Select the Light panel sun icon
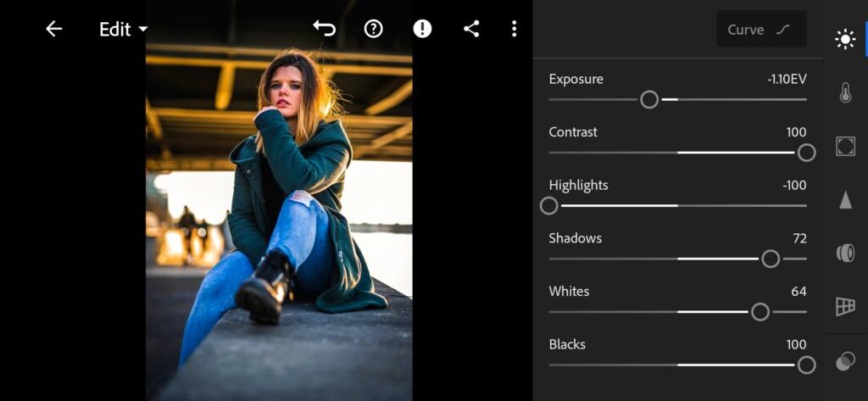This screenshot has width=868, height=401. [845, 39]
